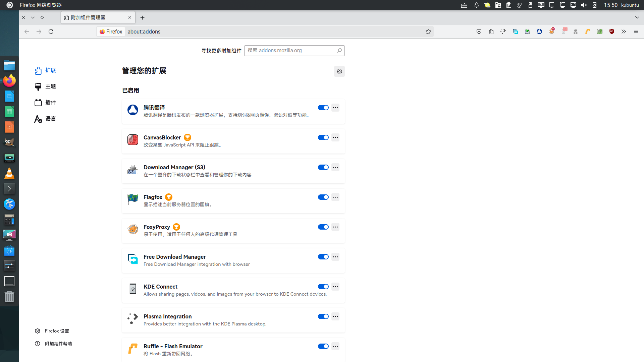Open 附加组件帮助 link
This screenshot has height=362, width=644.
(x=54, y=344)
